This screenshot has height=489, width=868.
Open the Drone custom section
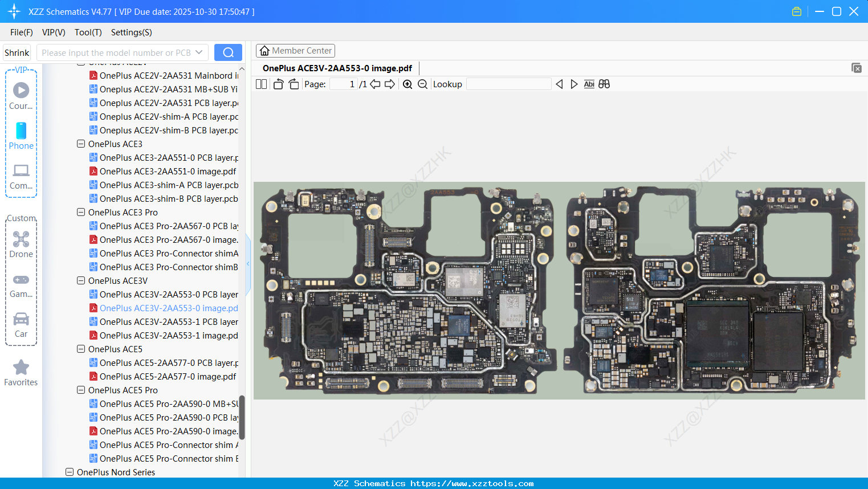[21, 244]
